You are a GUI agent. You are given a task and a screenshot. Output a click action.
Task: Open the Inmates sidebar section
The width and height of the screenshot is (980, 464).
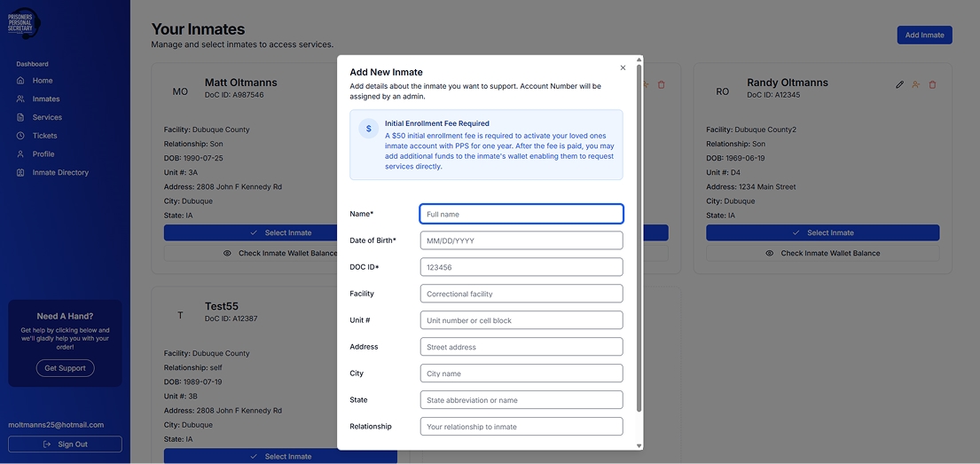click(x=46, y=99)
